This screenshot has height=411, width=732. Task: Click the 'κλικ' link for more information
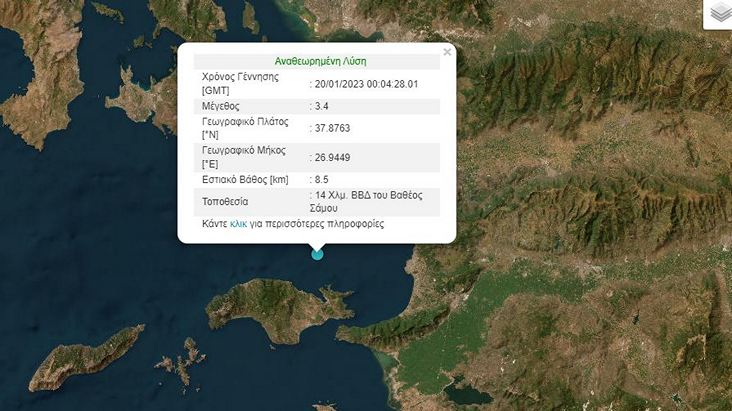pos(238,224)
